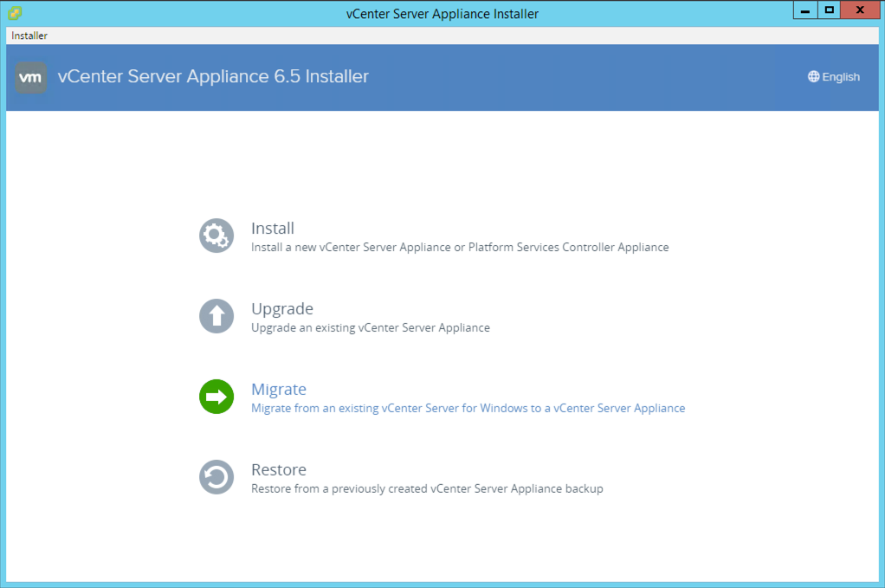Select the Upgrade heading
Image resolution: width=885 pixels, height=588 pixels.
click(282, 308)
